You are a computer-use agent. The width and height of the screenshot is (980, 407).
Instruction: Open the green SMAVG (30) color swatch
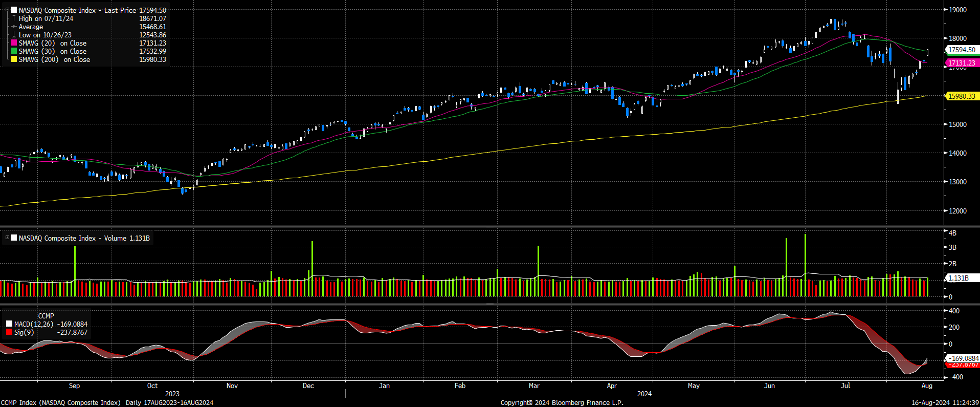tap(14, 51)
